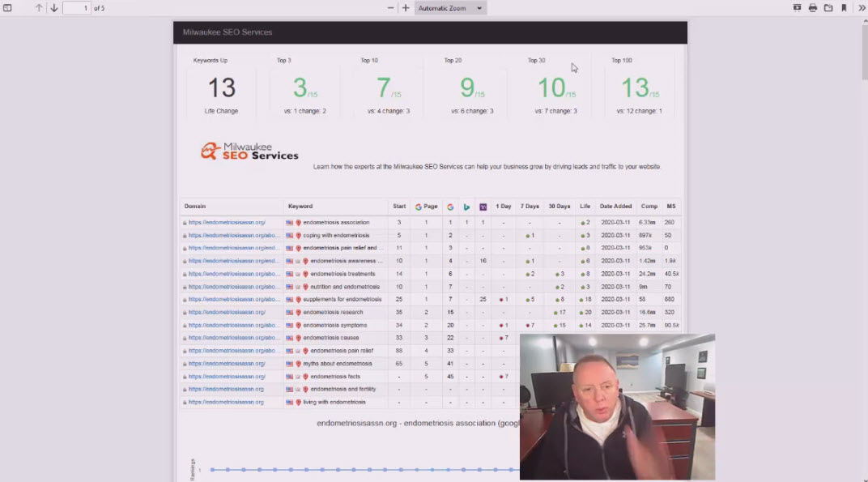Click the page number input field
Viewport: 868px width, 482px height.
pyautogui.click(x=77, y=8)
